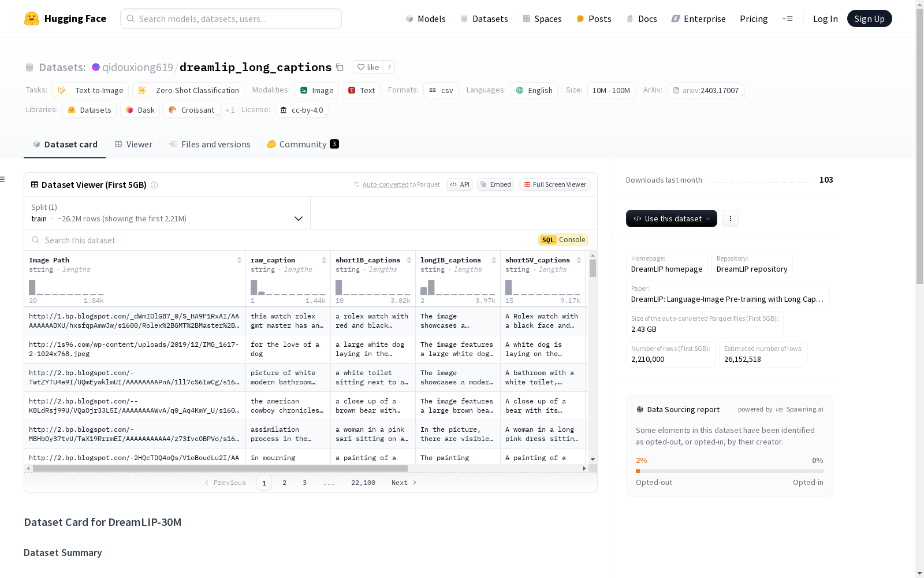Click the Log In link
924x578 pixels.
(825, 18)
